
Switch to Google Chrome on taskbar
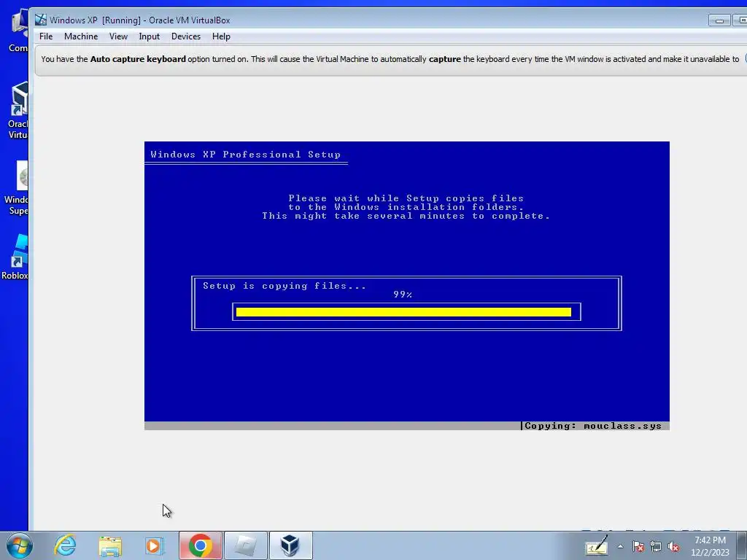(x=200, y=545)
